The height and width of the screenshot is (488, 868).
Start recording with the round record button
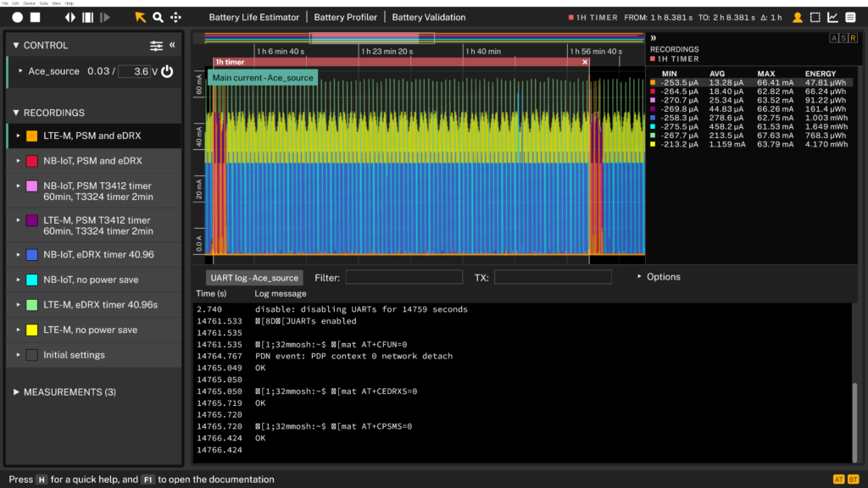point(17,17)
